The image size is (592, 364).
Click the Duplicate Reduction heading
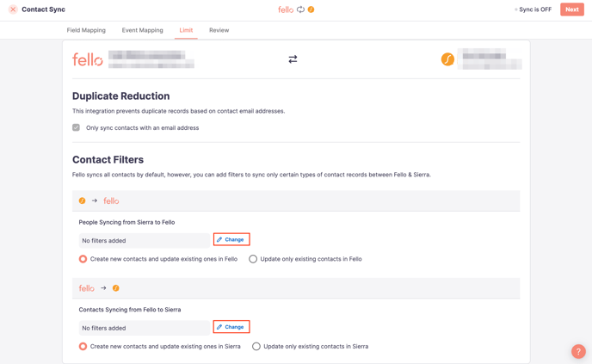(120, 96)
